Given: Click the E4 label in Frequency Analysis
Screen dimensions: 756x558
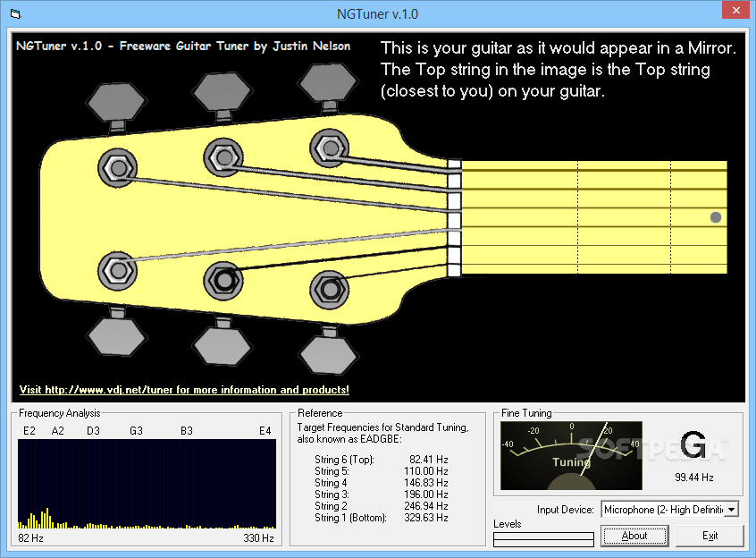Looking at the screenshot, I should tap(265, 431).
